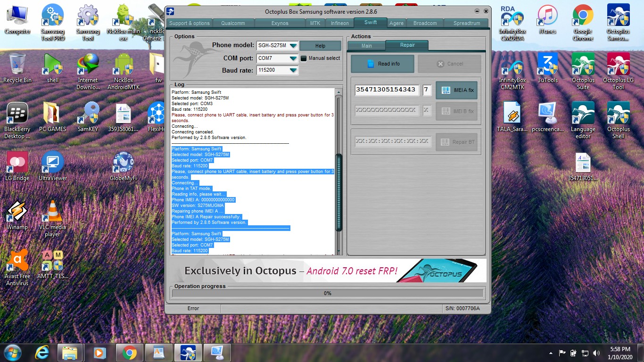Click the Windows Start button

coord(13,352)
